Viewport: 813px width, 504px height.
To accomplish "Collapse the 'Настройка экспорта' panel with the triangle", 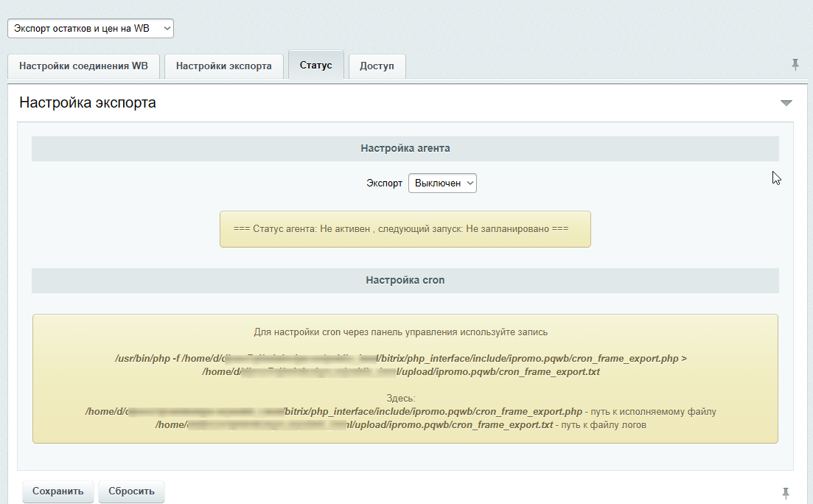I will 786,103.
